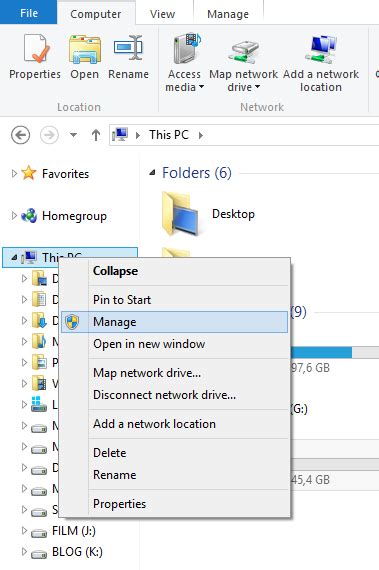Click the 97,6 GB free space text
Viewport: 379px width, 570px height.
(x=310, y=368)
